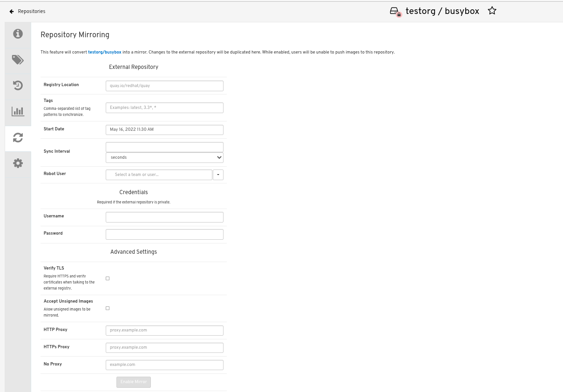Screen dimensions: 563x392
Task: Open repository settings gear icon
Action: [18, 163]
